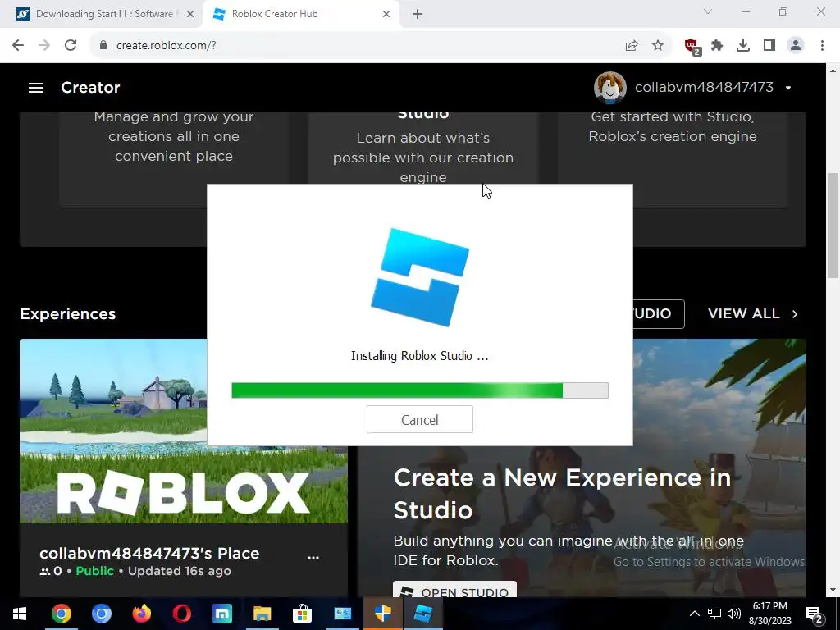
Task: Open the three-dots menu for collabvm484847473's Place
Action: [313, 558]
